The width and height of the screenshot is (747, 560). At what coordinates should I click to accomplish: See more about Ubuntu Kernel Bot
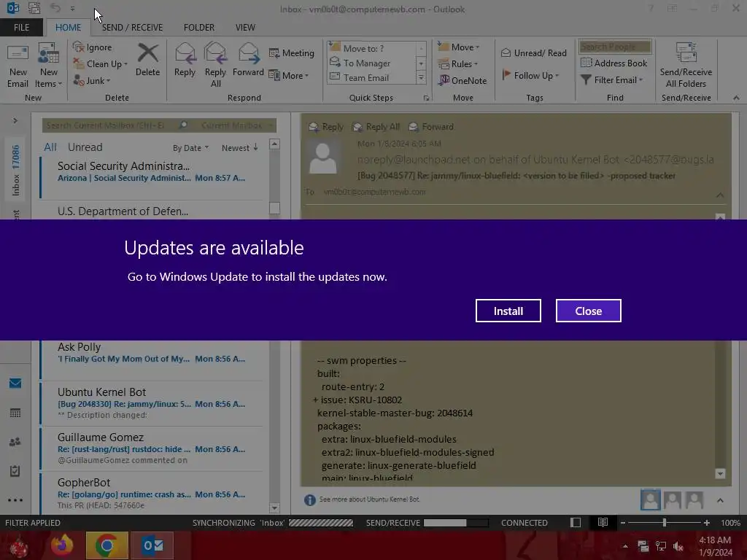click(369, 499)
